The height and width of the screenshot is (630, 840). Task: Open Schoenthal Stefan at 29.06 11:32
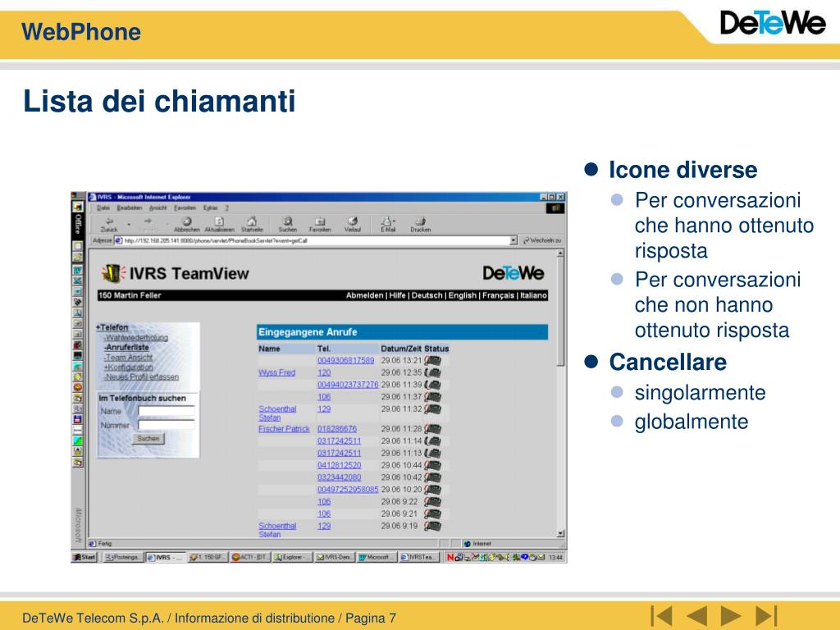(x=277, y=413)
